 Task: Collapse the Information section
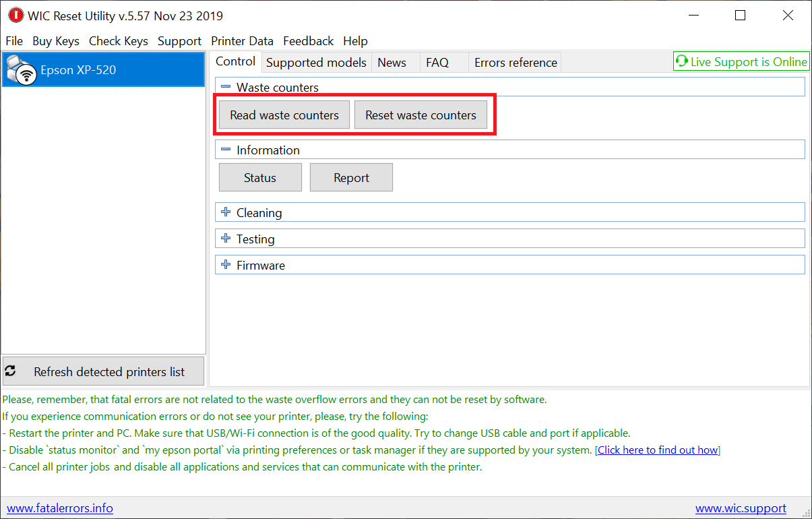226,150
